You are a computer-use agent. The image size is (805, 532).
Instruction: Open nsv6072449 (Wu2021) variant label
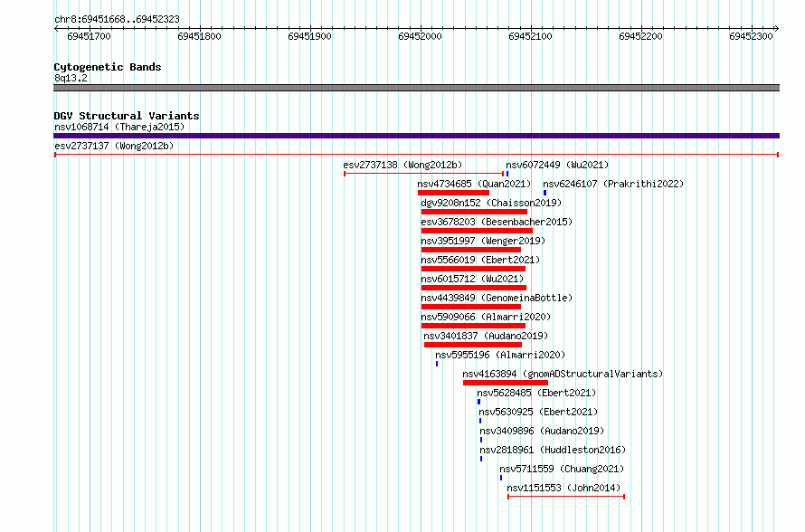[x=557, y=165]
